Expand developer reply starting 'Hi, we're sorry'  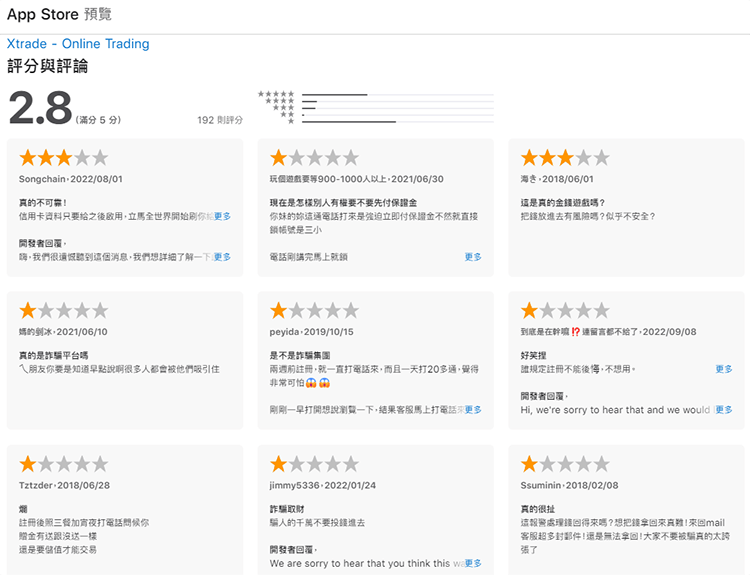724,409
